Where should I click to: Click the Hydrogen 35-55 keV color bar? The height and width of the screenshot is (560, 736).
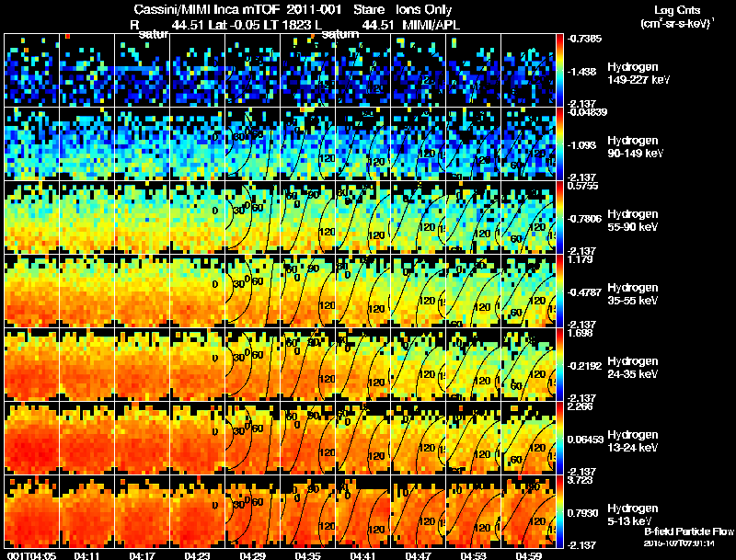(x=559, y=291)
